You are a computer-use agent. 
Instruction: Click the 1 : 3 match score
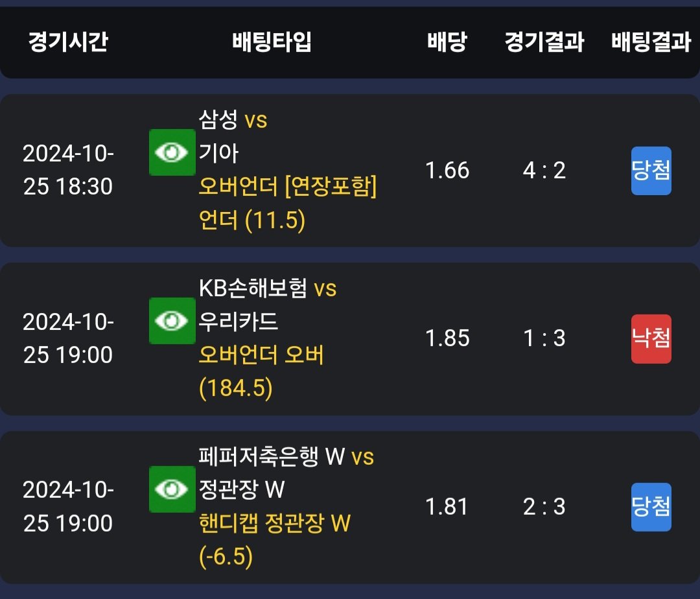[x=544, y=338]
